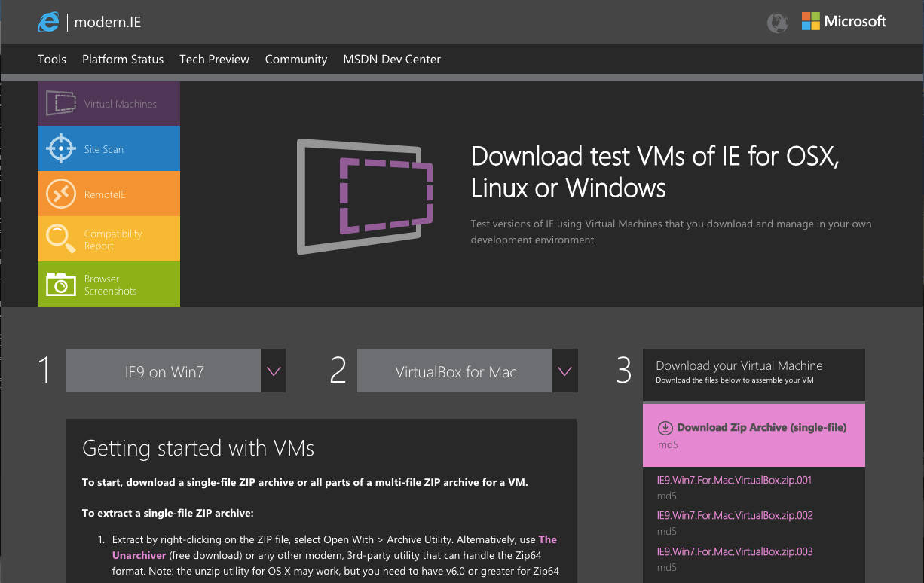Expand the VirtualBox for Mac dropdown arrow
Image resolution: width=924 pixels, height=583 pixels.
coord(564,371)
